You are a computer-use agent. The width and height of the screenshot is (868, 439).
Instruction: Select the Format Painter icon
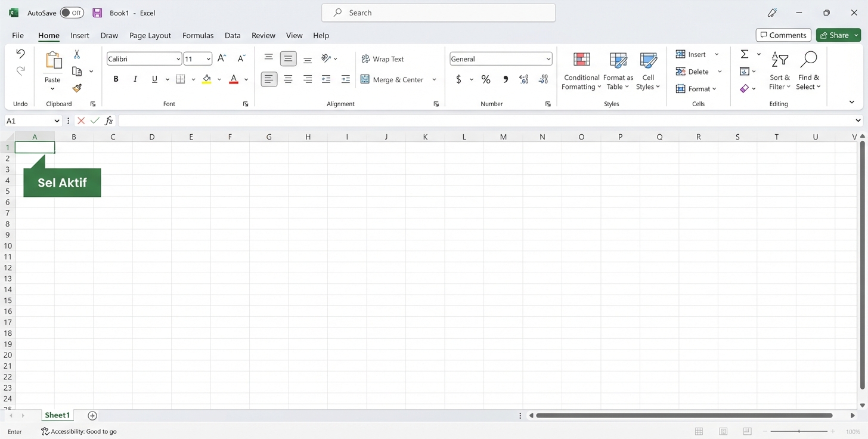click(76, 88)
